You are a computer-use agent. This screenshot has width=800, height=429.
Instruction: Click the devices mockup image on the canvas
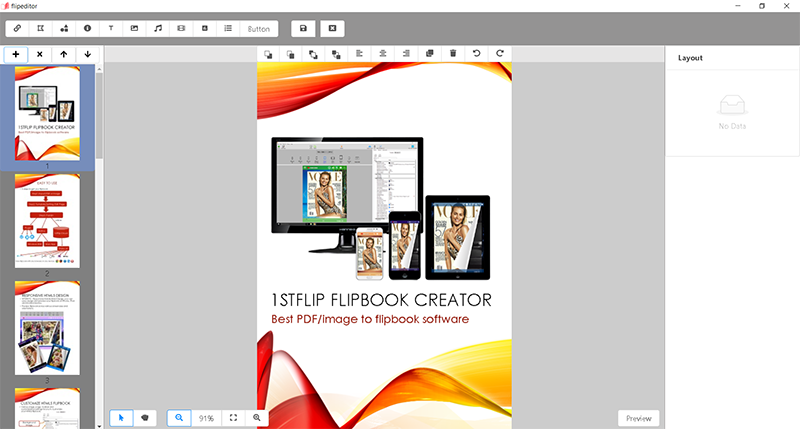point(381,209)
